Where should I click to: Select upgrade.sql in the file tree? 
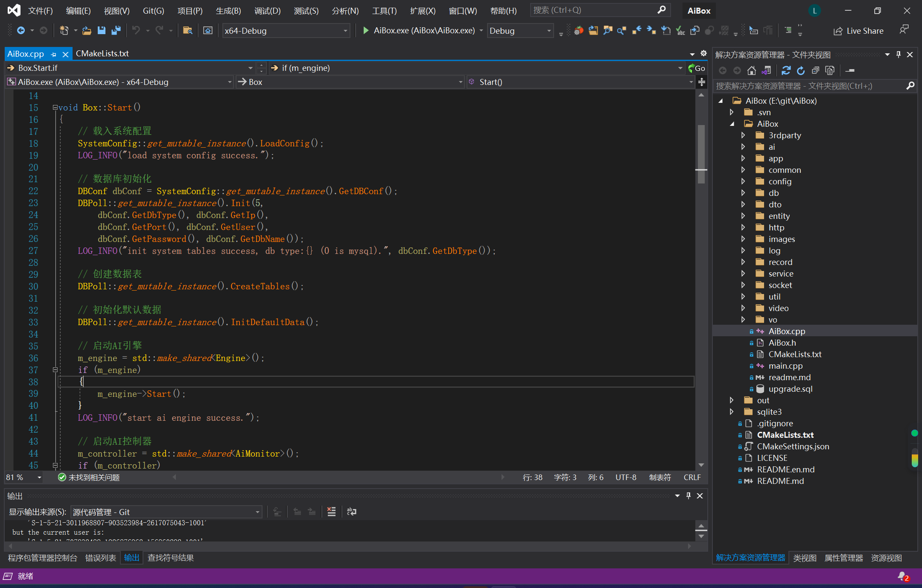pos(790,389)
